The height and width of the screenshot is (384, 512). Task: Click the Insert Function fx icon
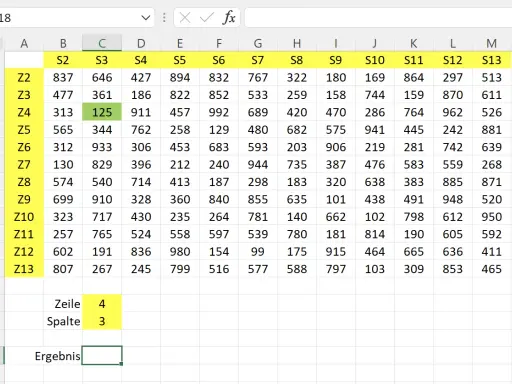tap(229, 18)
